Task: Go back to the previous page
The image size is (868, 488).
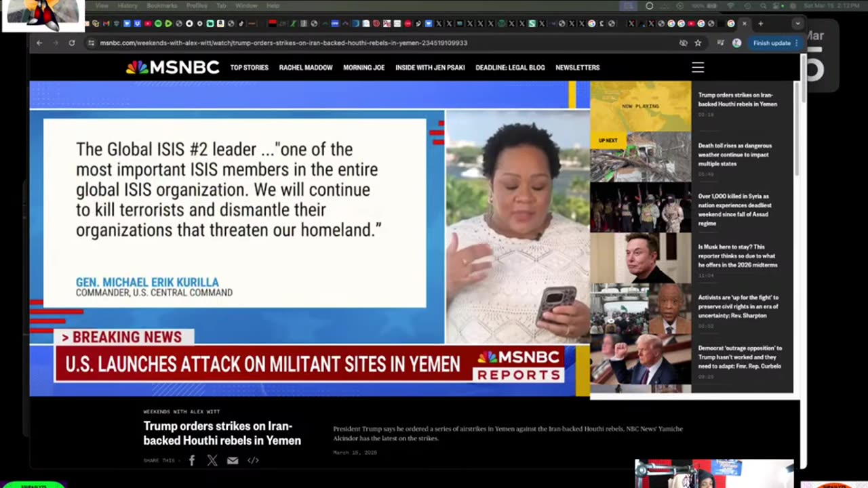Action: click(x=39, y=43)
